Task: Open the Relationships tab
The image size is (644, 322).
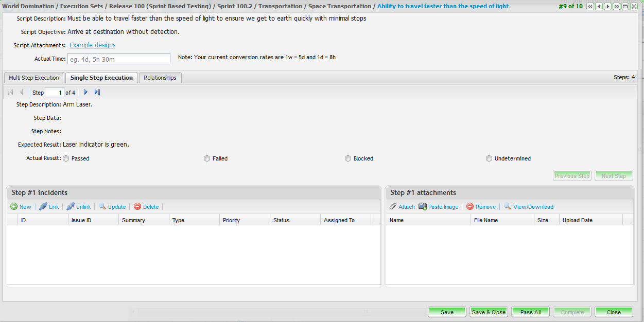Action: point(160,78)
